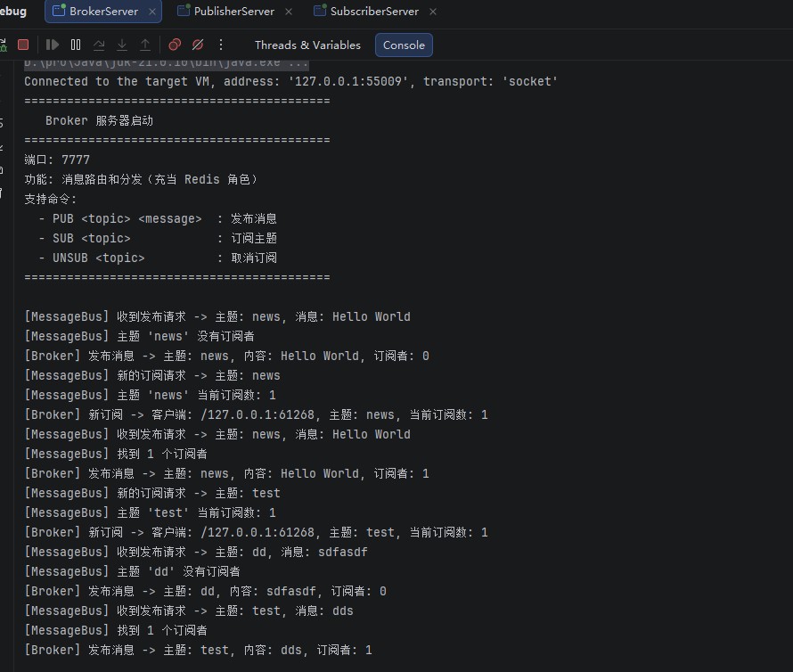Switch to the Threads & Variables tab
Screen dimensions: 793x672
click(x=307, y=45)
